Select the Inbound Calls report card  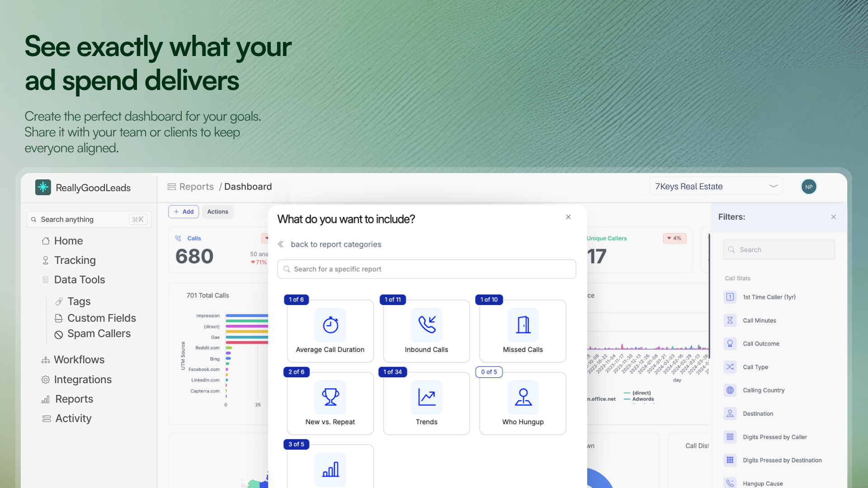(x=426, y=331)
